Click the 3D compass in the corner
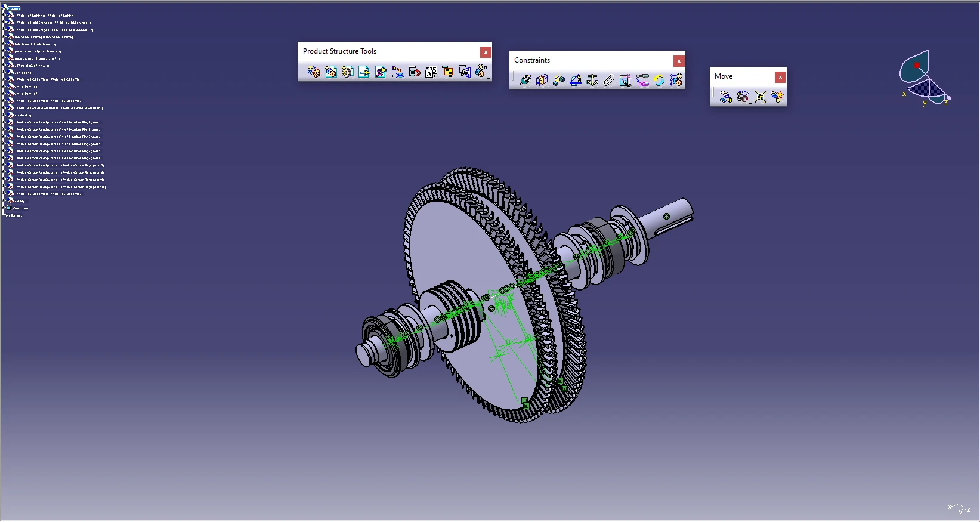Screen dimensions: 980x522 pyautogui.click(x=922, y=78)
